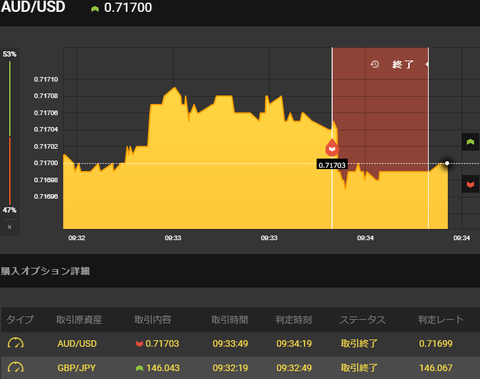This screenshot has width=480, height=379.
Task: Click the green up arrow beside 146.043
Action: click(x=140, y=368)
